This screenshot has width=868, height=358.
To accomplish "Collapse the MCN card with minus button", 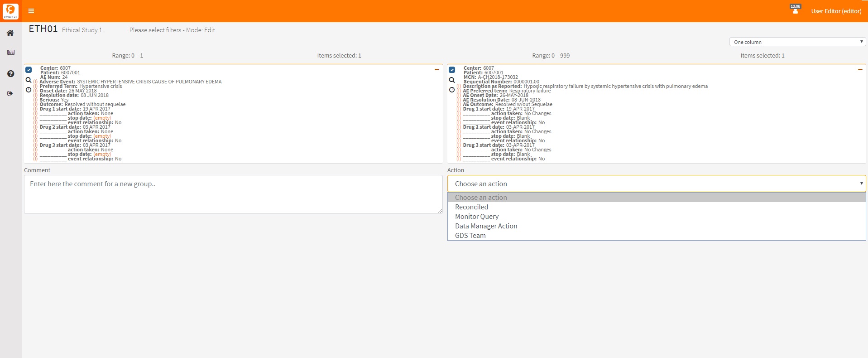I will coord(860,69).
